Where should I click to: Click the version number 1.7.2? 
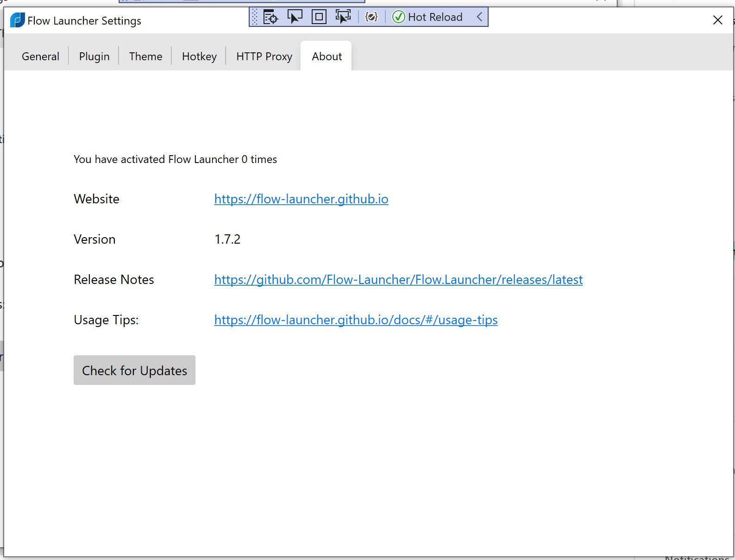coord(227,239)
